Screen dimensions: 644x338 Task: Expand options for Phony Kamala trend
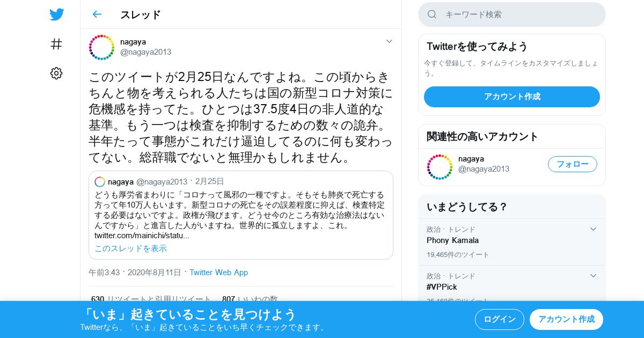click(x=593, y=229)
